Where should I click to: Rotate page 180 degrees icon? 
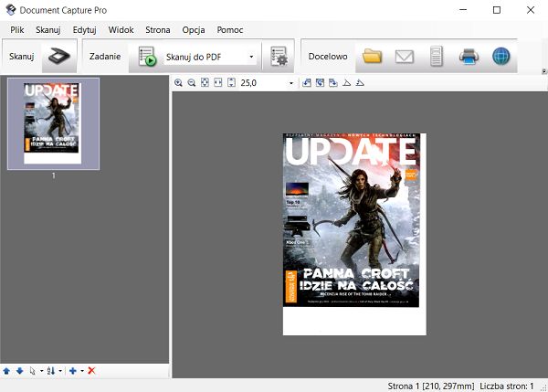(x=320, y=83)
